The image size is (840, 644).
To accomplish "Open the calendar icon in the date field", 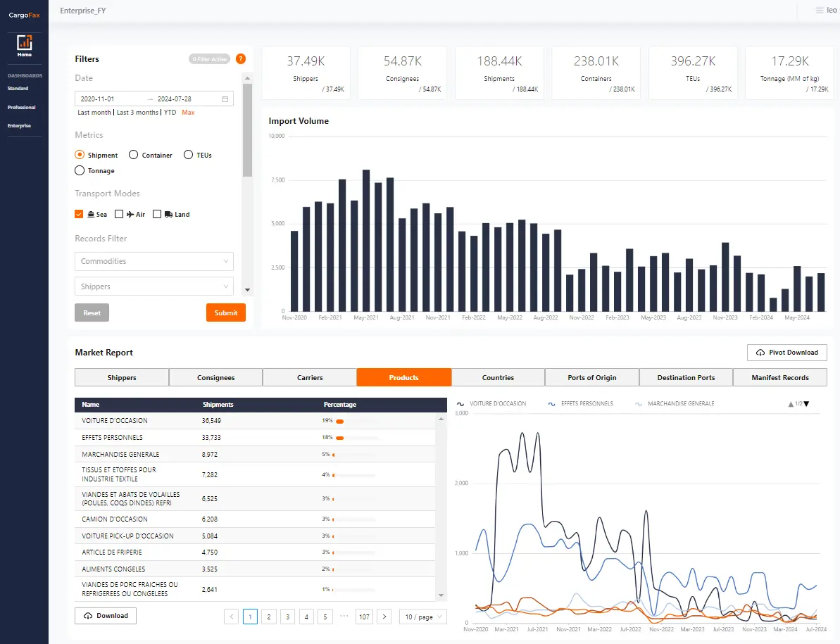I will tap(226, 98).
